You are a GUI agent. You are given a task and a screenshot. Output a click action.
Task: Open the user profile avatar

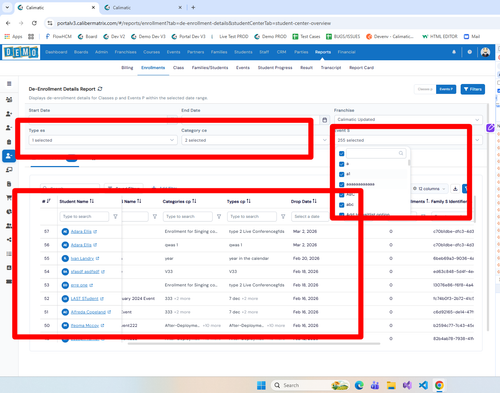[x=485, y=52]
